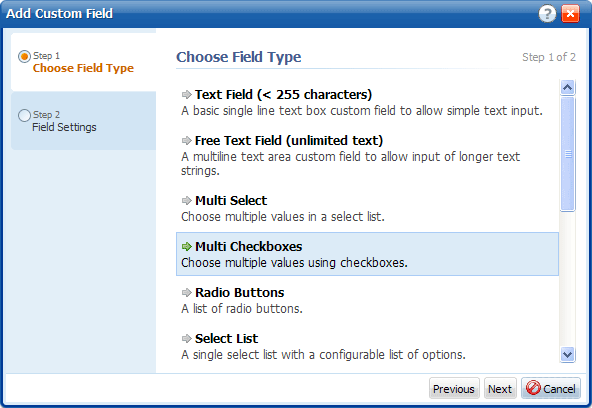Screen dimensions: 592x408
Task: Click the red cancel icon on the Cancel button
Action: coord(533,388)
